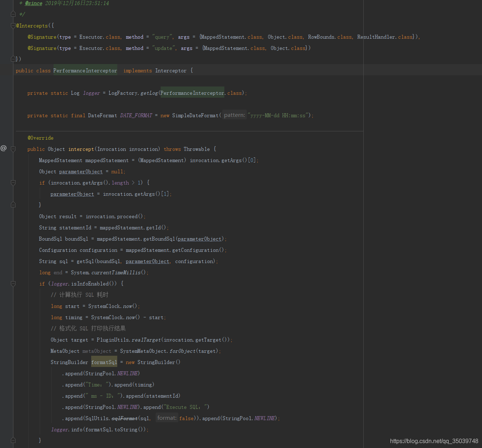Click the "update" string literal

164,48
